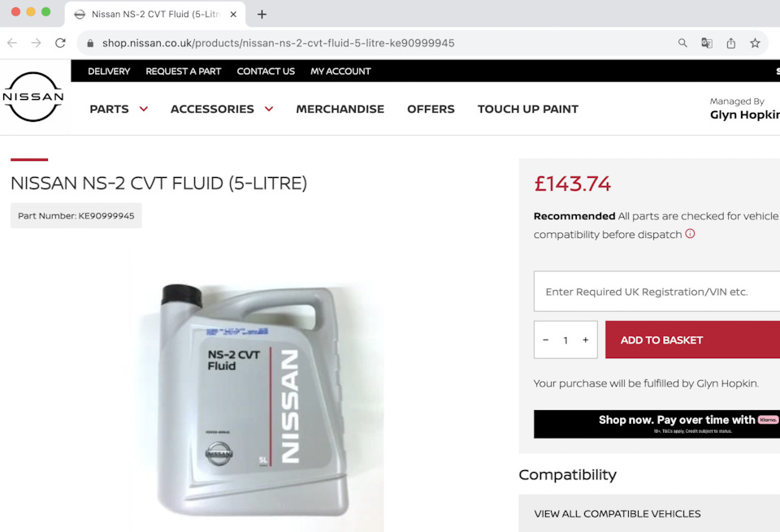Expand the Accessories dropdown chevron
Viewport: 780px width, 532px height.
point(269,109)
